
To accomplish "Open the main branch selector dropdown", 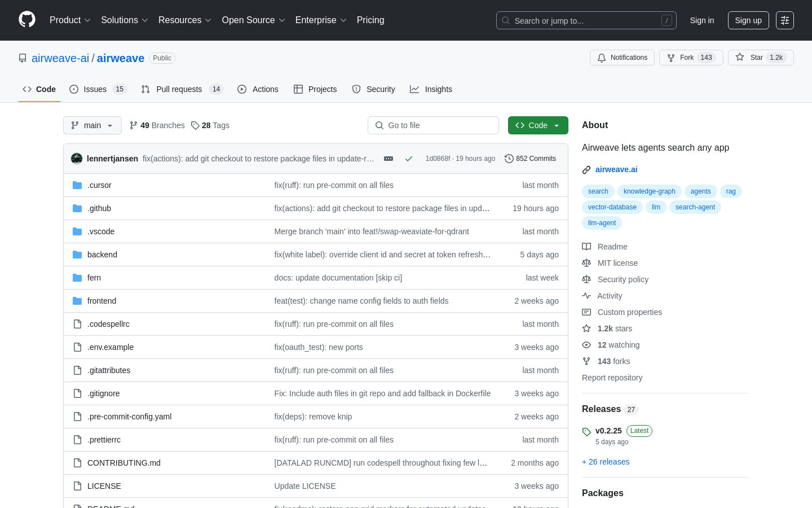I will (x=92, y=125).
